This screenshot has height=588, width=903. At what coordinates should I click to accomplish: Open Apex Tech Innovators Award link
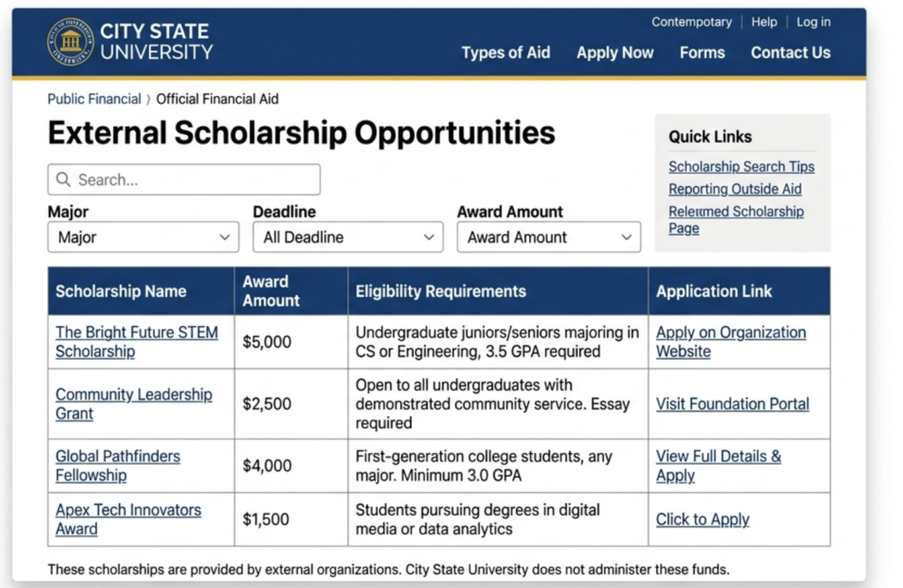[128, 519]
